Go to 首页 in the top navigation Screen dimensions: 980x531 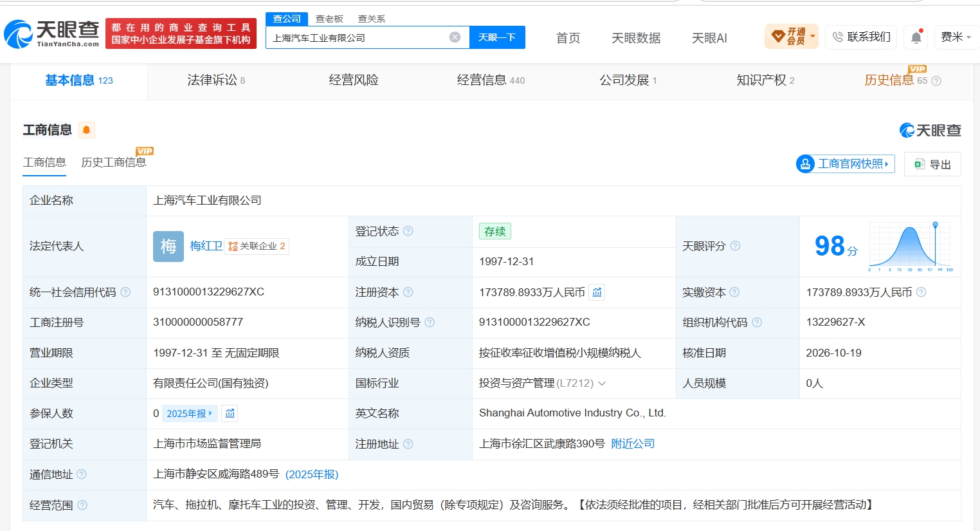568,38
